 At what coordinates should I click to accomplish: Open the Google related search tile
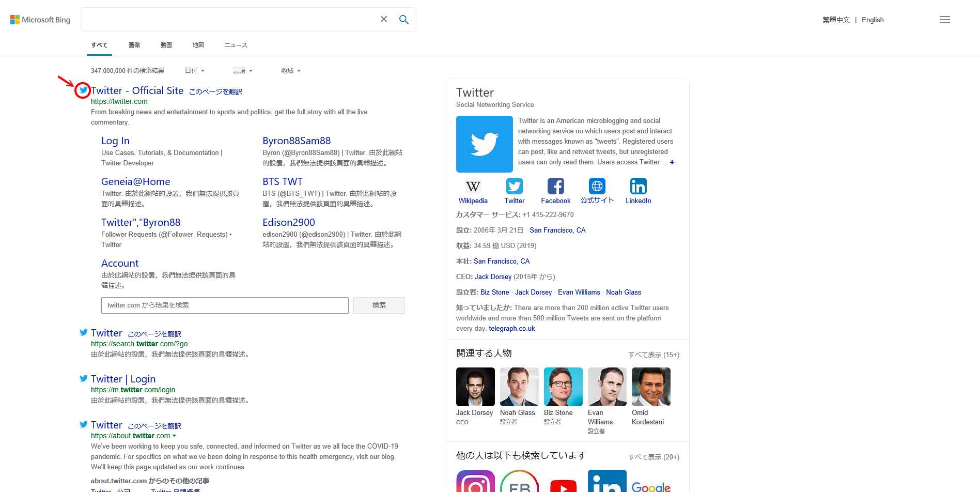pos(651,482)
